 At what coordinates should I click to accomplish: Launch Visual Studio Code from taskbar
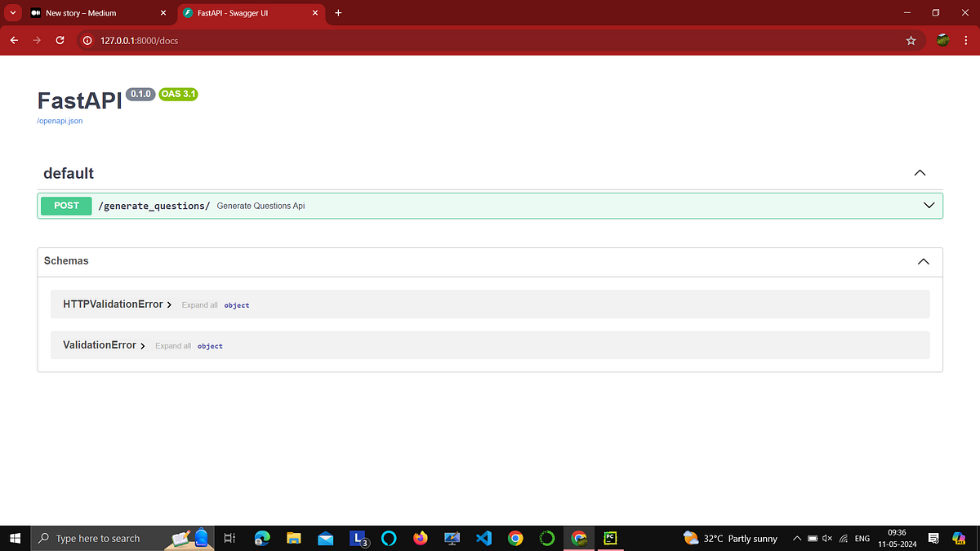pyautogui.click(x=483, y=538)
